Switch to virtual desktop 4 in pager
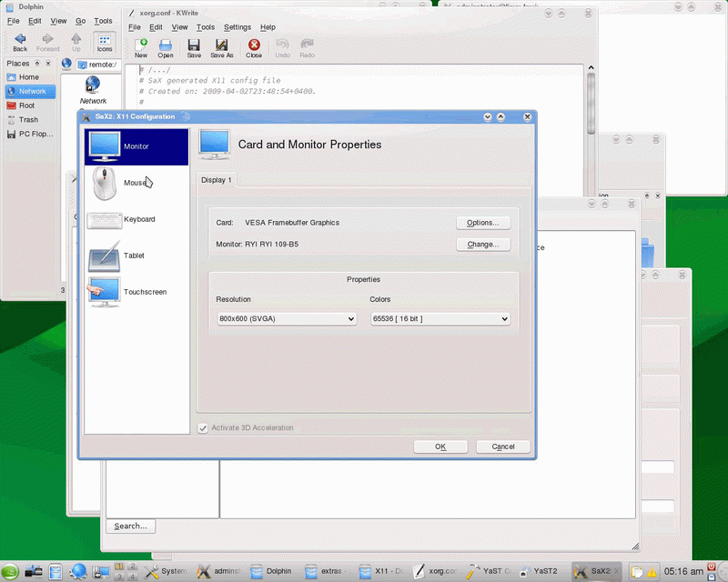The height and width of the screenshot is (582, 728). (132, 577)
